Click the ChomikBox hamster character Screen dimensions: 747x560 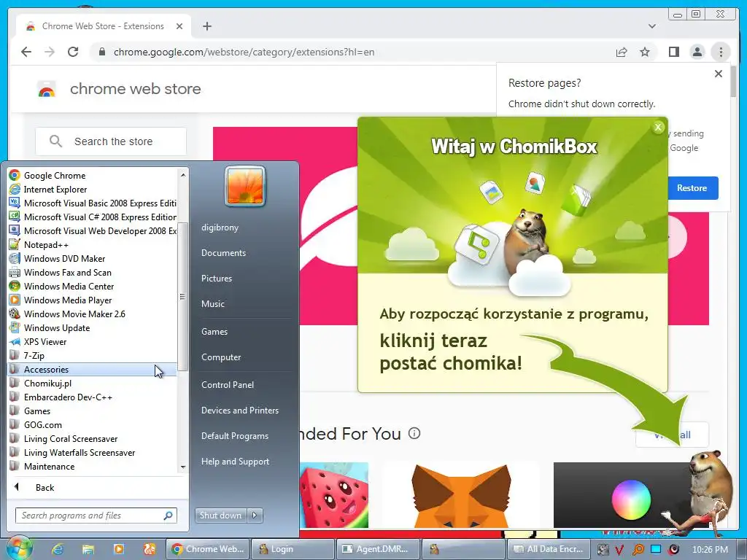pos(711,491)
